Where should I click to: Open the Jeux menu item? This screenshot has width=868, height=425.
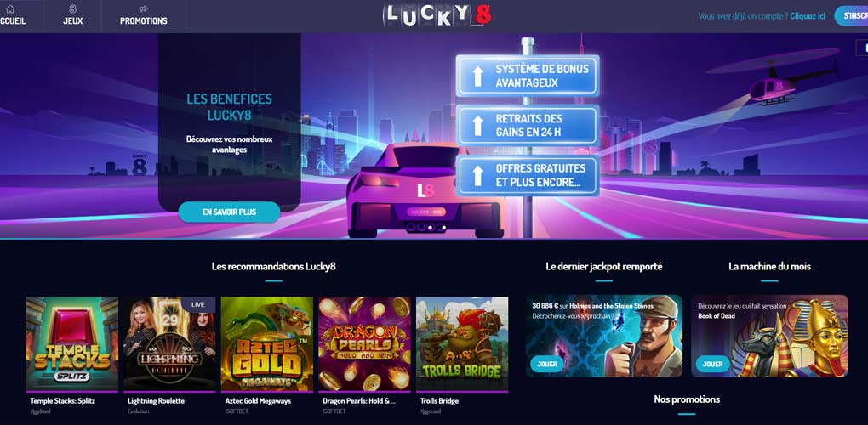point(72,21)
